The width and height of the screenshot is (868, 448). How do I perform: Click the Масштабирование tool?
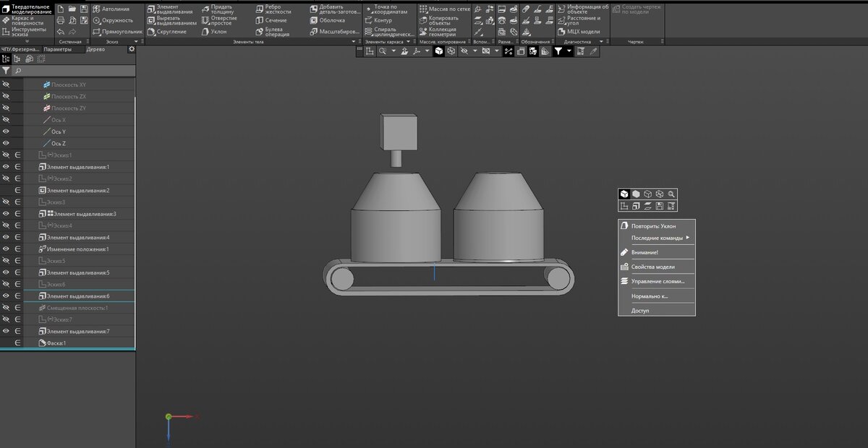(334, 32)
